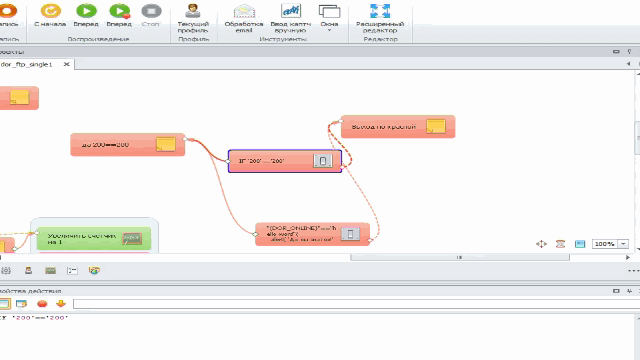Viewport: 640px width, 360px height.
Task: Click action properties panel pin icon
Action: tap(629, 291)
